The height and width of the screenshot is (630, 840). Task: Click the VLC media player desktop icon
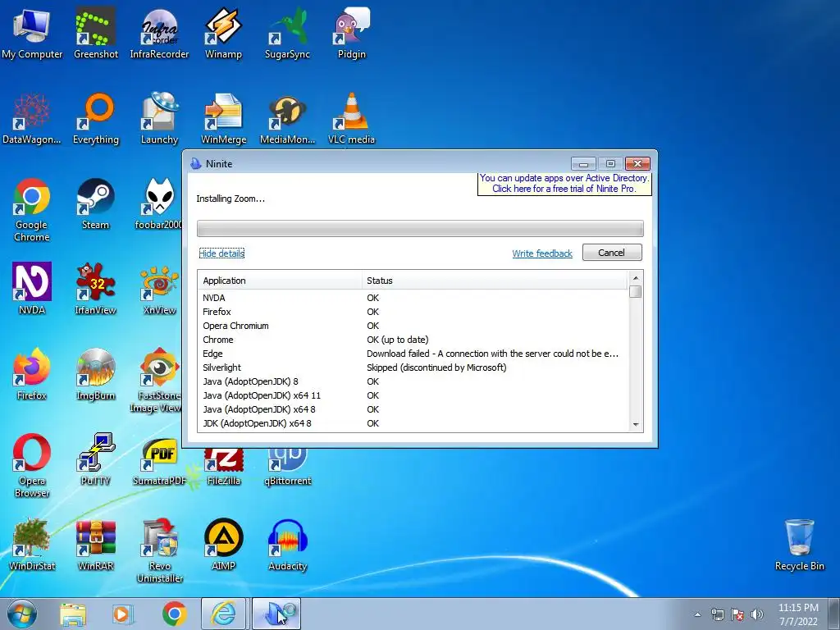pyautogui.click(x=351, y=119)
